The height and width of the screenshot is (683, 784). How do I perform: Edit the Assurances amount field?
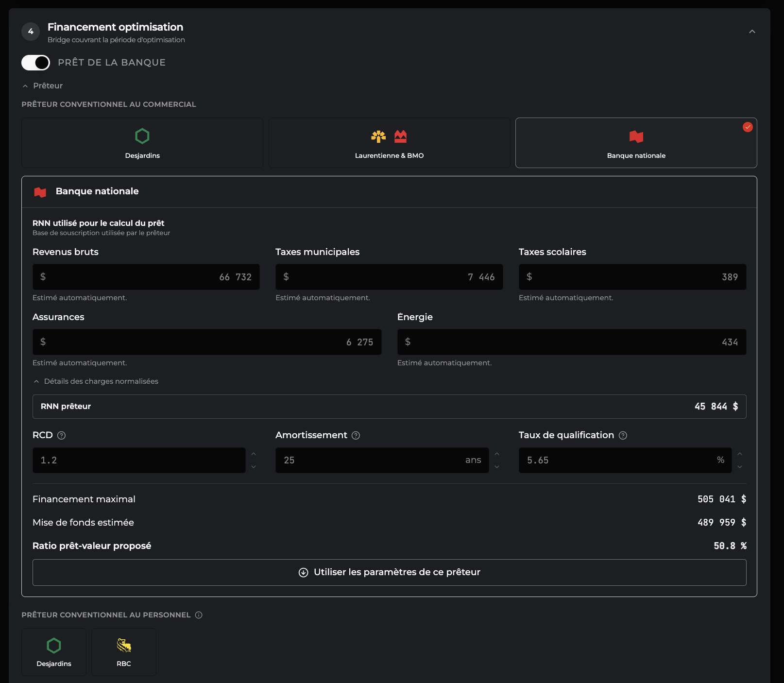(x=207, y=342)
